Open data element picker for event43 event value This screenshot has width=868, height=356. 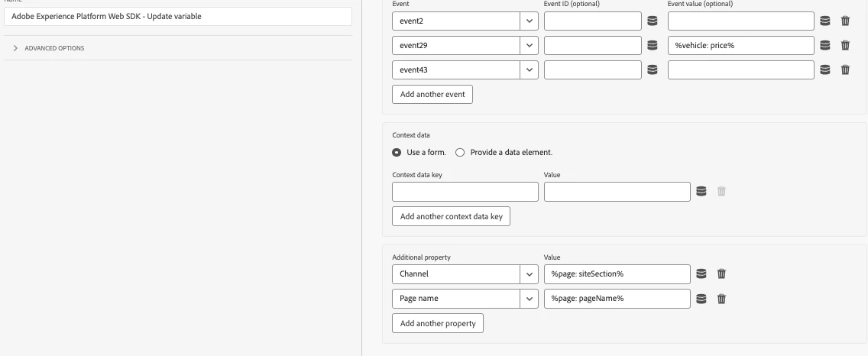coord(824,70)
